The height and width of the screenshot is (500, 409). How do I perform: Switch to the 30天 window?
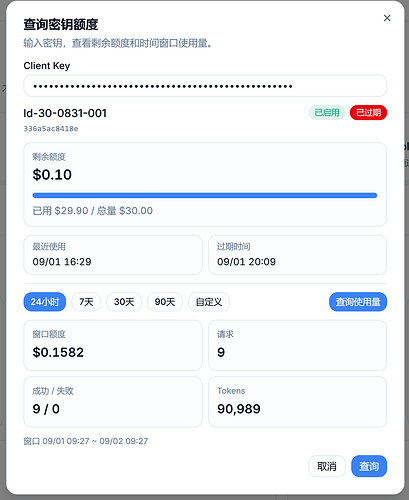(124, 302)
